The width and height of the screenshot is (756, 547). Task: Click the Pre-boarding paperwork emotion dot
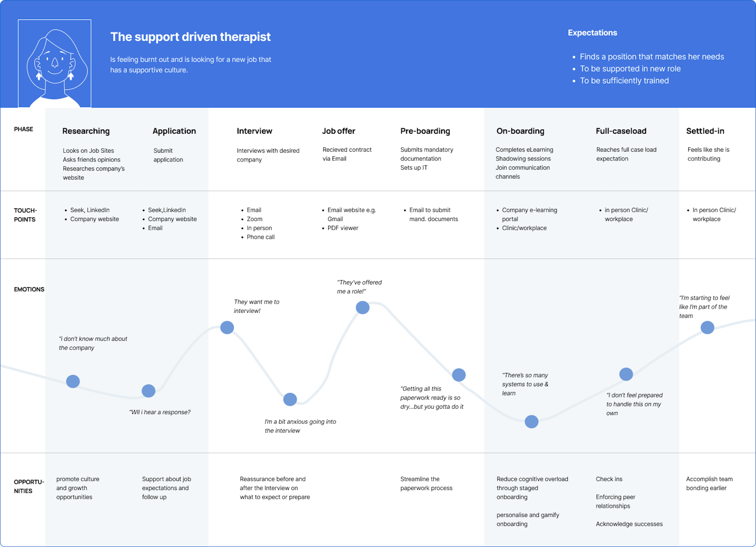coord(459,375)
